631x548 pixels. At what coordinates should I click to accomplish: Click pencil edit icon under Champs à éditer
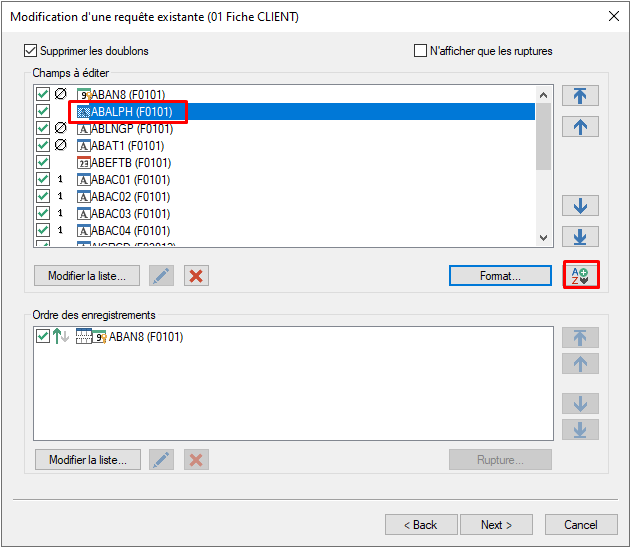[161, 276]
